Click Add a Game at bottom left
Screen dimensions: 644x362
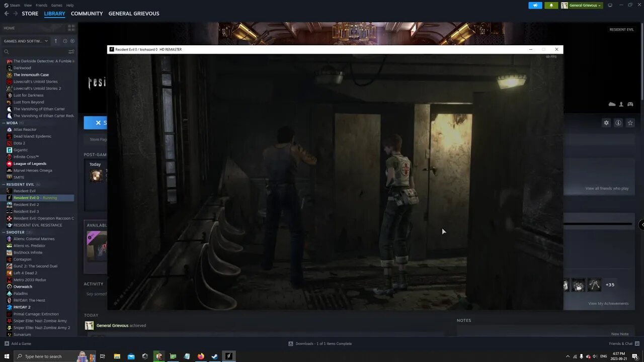[18, 343]
